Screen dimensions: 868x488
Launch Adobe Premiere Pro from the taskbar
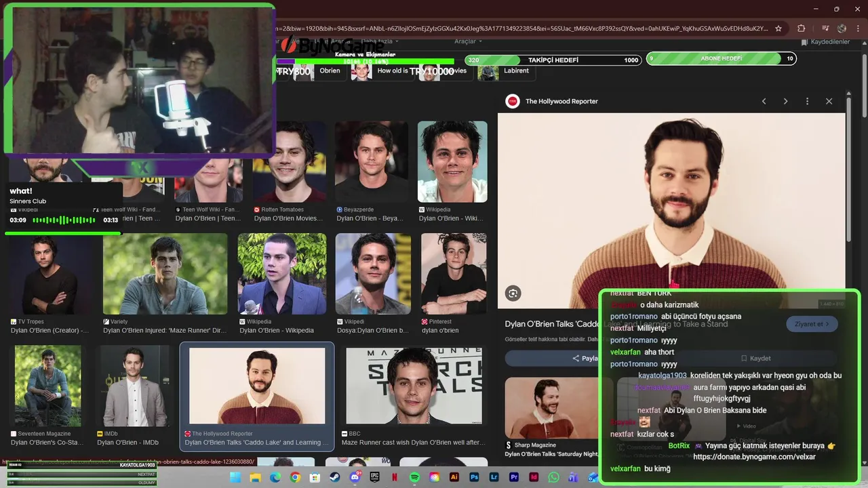tap(514, 477)
